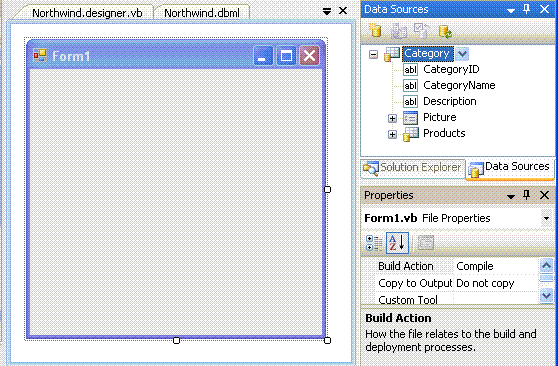558x366 pixels.
Task: Click the Form1 window icon in designer
Action: (x=40, y=56)
